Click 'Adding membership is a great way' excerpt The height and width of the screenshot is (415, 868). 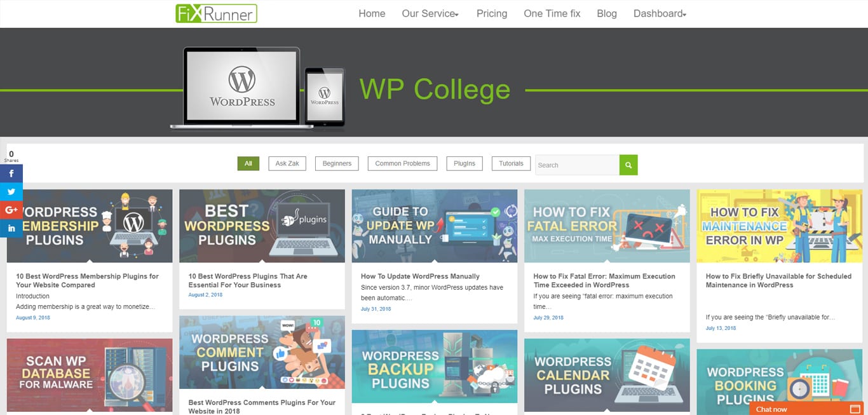[x=85, y=306]
